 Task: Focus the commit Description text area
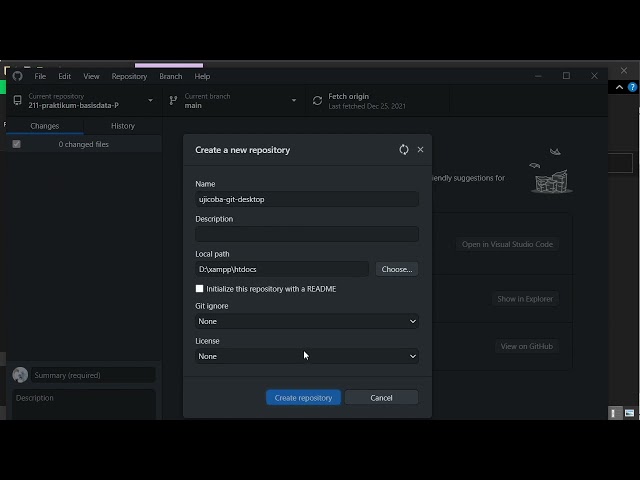point(84,404)
